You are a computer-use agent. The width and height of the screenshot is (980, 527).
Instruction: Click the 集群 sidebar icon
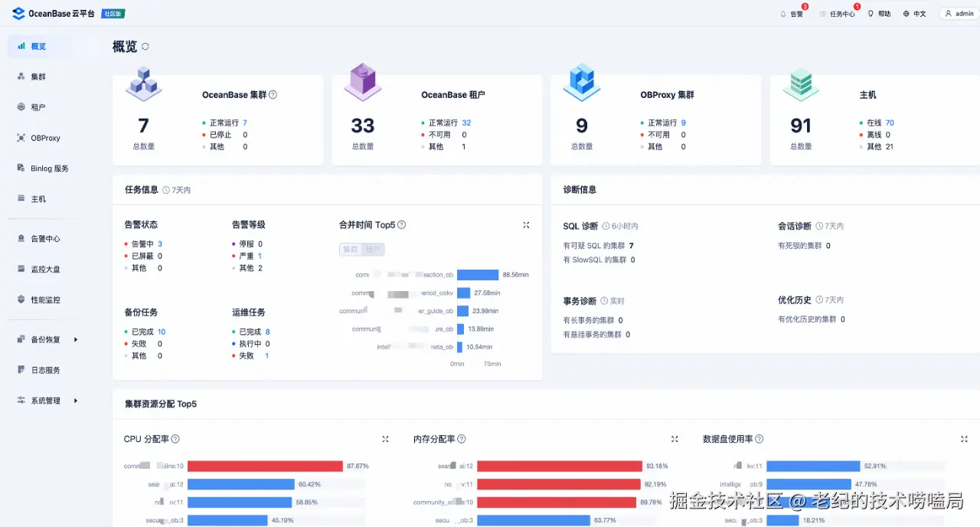(21, 77)
